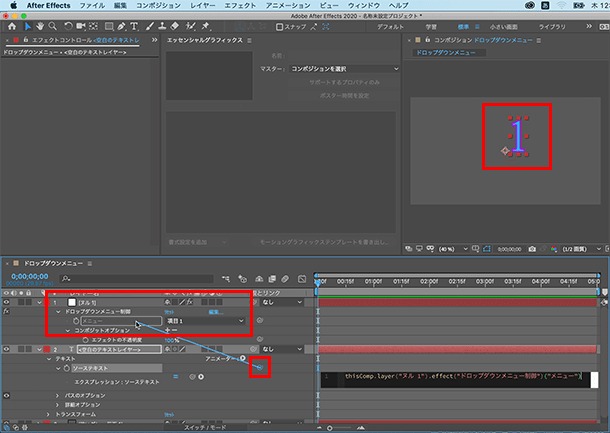The width and height of the screenshot is (610, 433).
Task: Open the 編集 menu
Action: 120,5
